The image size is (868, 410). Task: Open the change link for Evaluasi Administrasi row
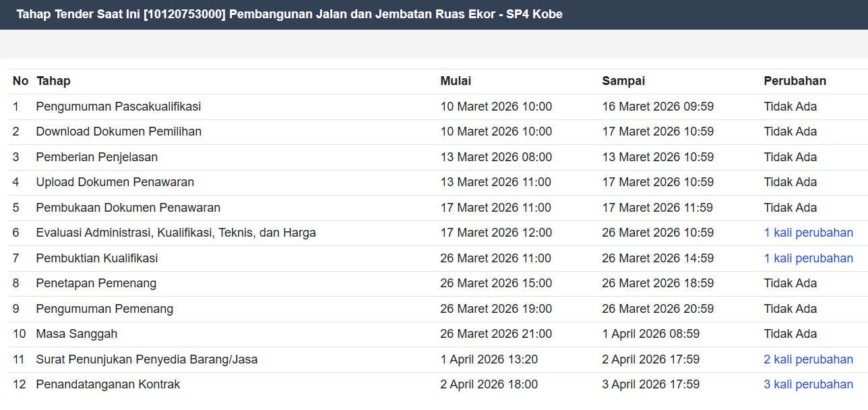pyautogui.click(x=808, y=233)
